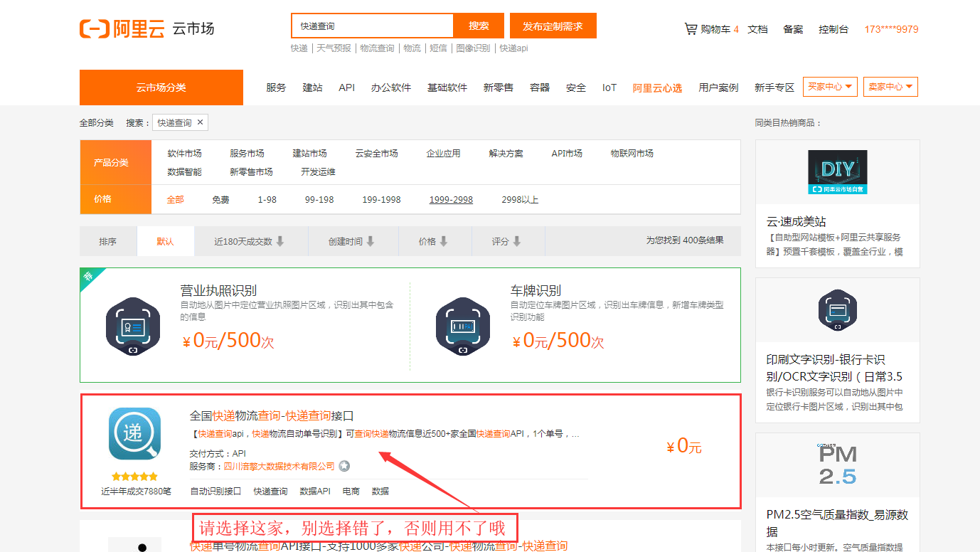Go to the 建站 navigation item
This screenshot has height=552, width=980.
coord(312,87)
